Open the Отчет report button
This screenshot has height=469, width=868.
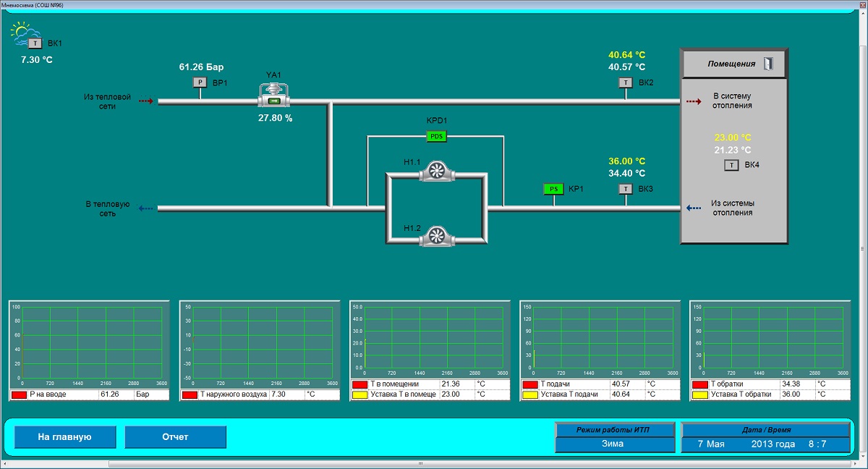coord(175,437)
